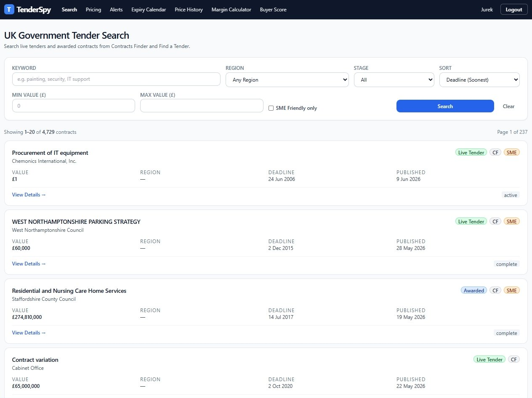Viewport: 532px width, 398px height.
Task: Expand the Stage dropdown
Action: point(394,80)
